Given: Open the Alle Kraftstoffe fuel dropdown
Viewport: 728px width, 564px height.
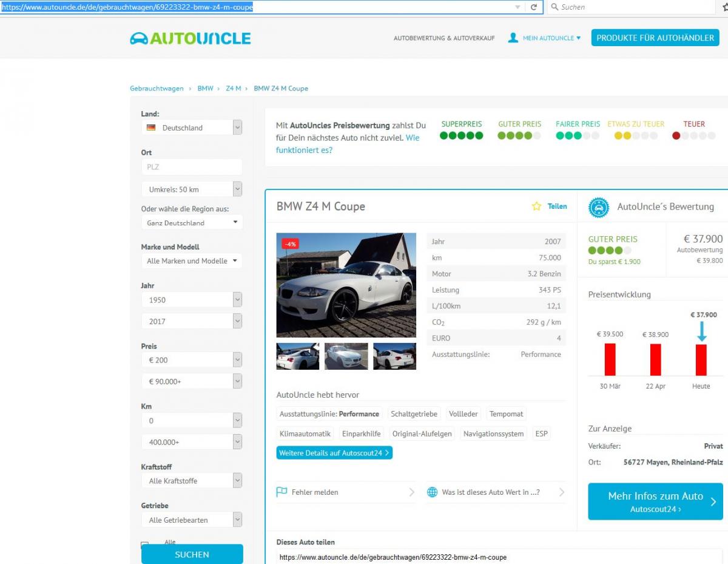Looking at the screenshot, I should [192, 481].
